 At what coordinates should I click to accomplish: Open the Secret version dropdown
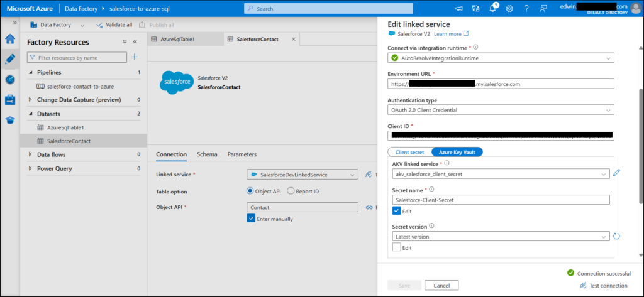tap(501, 236)
